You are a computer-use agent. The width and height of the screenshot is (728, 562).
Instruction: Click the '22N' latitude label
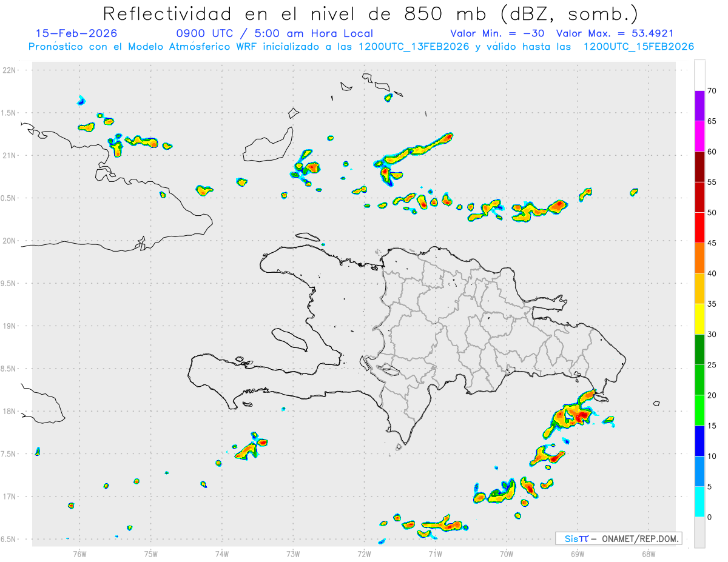[10, 70]
